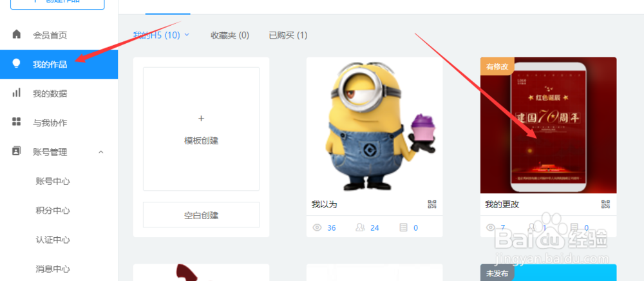Open the red 建国70周年 thumbnail
Image resolution: width=644 pixels, height=281 pixels.
coord(548,125)
